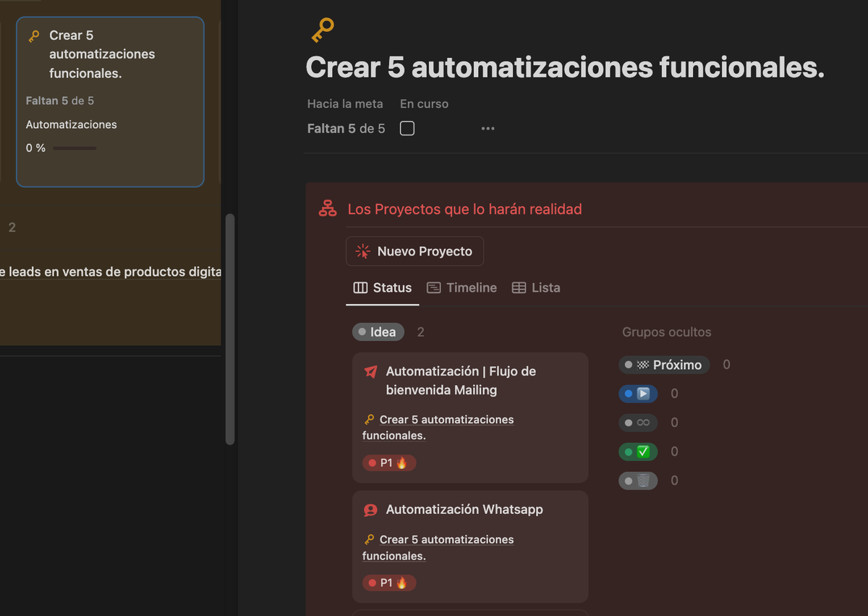The image size is (868, 616).
Task: Click the Automatizaciones text on sidebar card
Action: [72, 125]
